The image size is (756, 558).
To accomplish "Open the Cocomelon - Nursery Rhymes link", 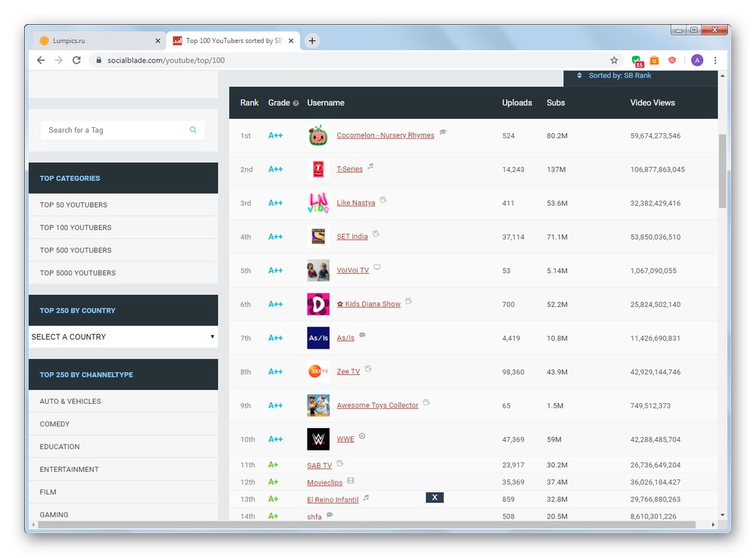I will tap(386, 135).
